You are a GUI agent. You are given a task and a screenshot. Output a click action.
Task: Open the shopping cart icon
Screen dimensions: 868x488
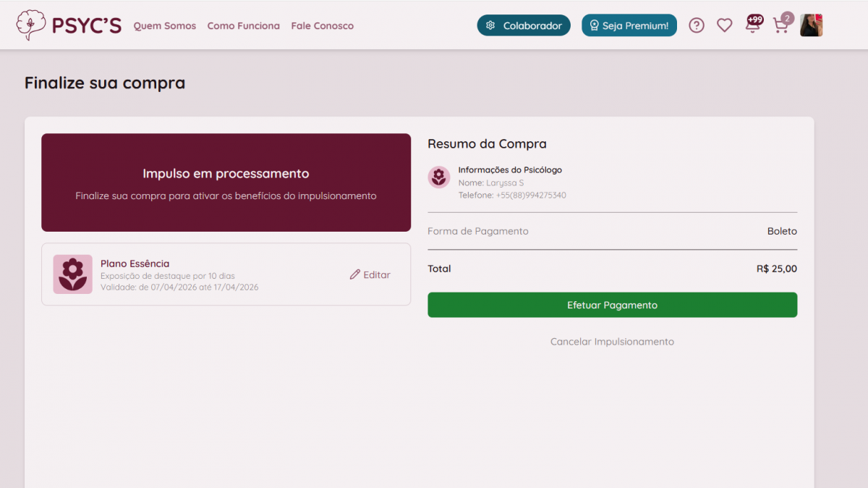(x=780, y=26)
